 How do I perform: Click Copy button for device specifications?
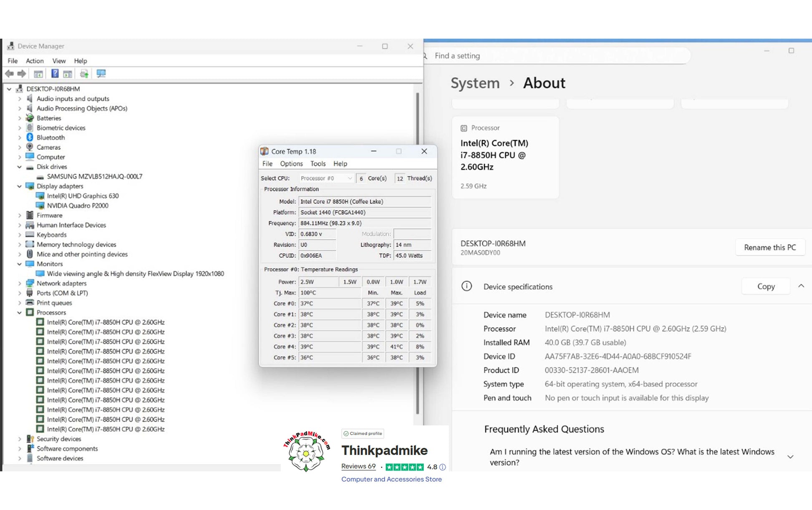[x=766, y=286]
